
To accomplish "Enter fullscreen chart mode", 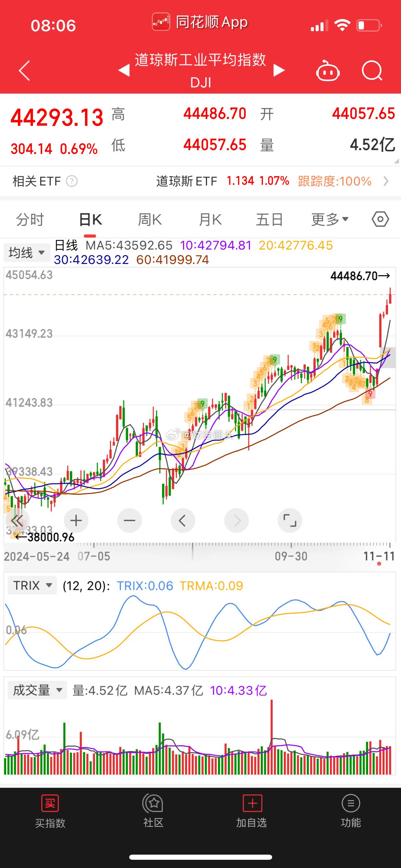I will [290, 520].
